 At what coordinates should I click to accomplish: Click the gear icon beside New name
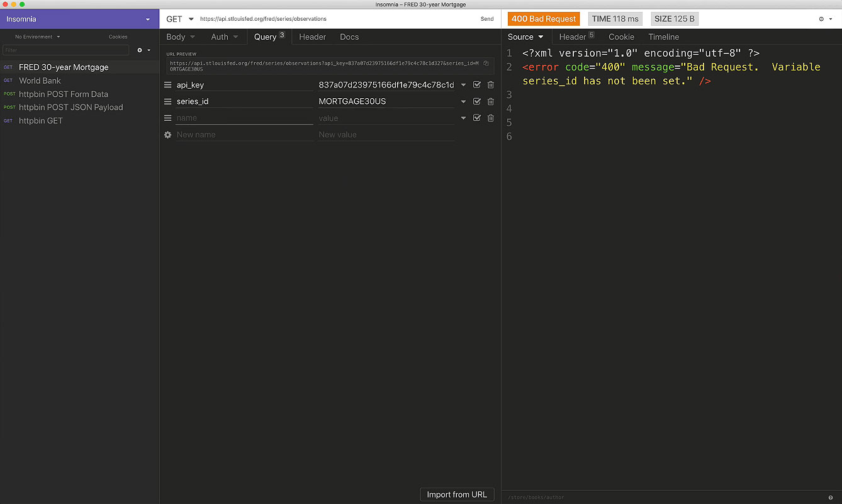[x=168, y=135]
